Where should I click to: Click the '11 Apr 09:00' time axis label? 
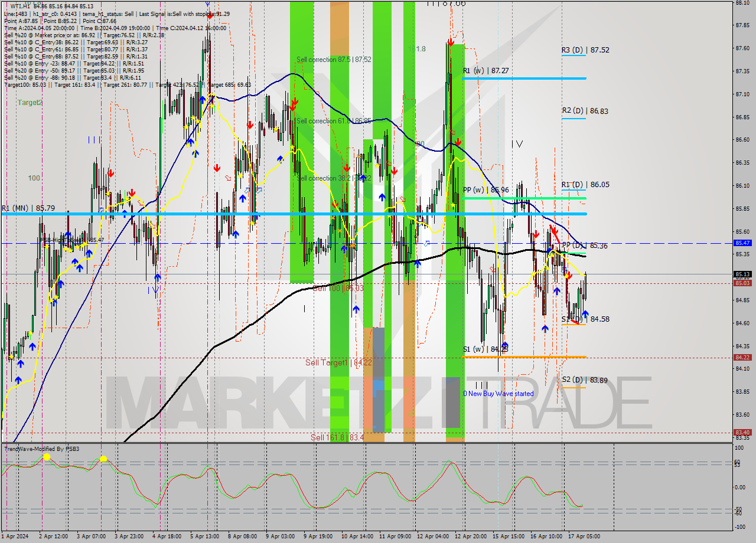[395, 537]
